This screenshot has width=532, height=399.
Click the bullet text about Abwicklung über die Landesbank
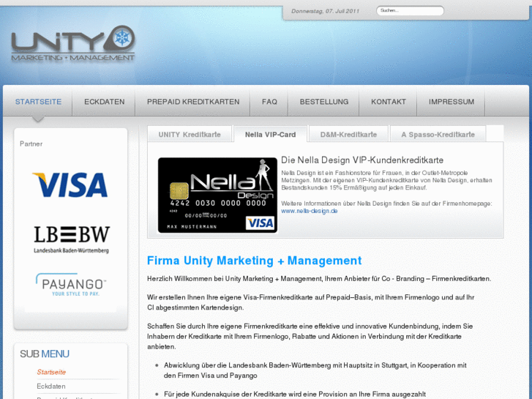pos(315,370)
